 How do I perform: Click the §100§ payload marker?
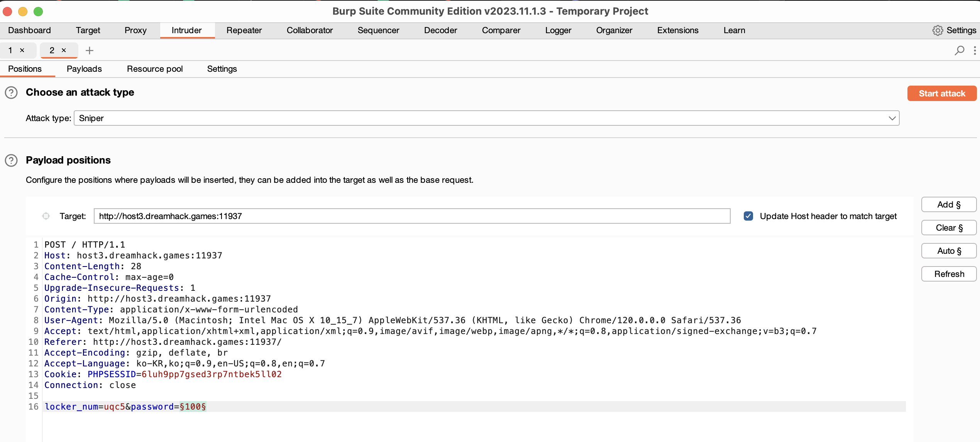point(193,407)
